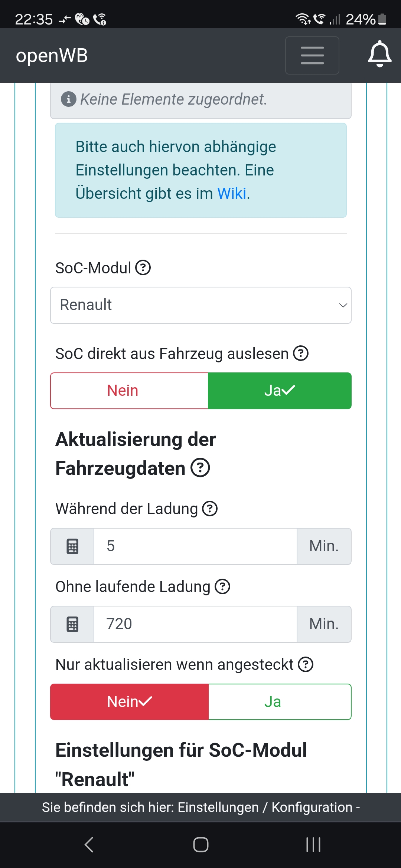Click the openWB brand title
This screenshot has height=868, width=401.
[52, 56]
